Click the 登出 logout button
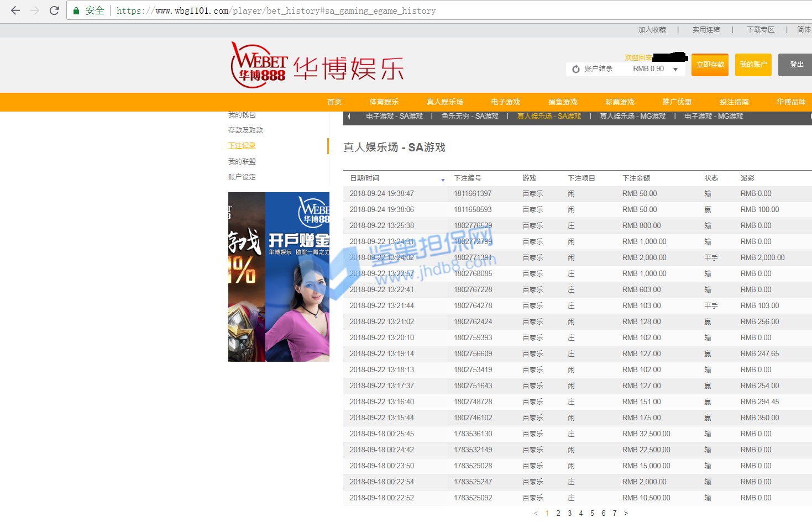 tap(796, 65)
